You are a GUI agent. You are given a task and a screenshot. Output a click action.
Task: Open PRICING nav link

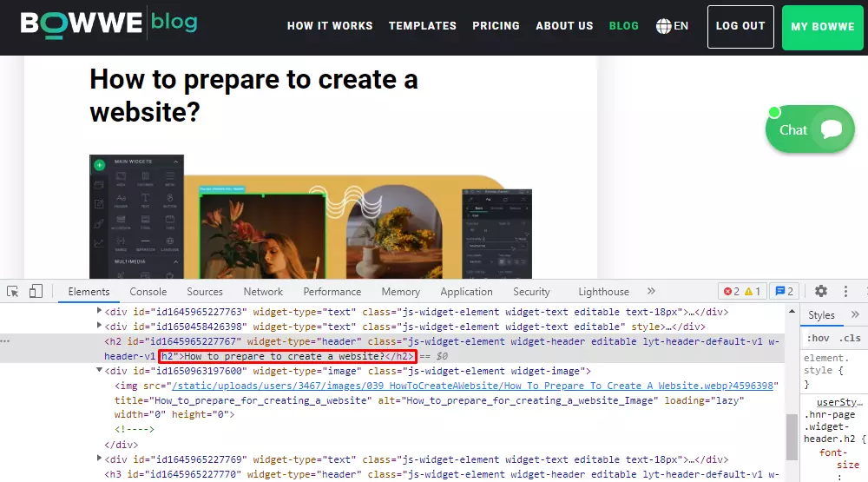[x=496, y=26]
